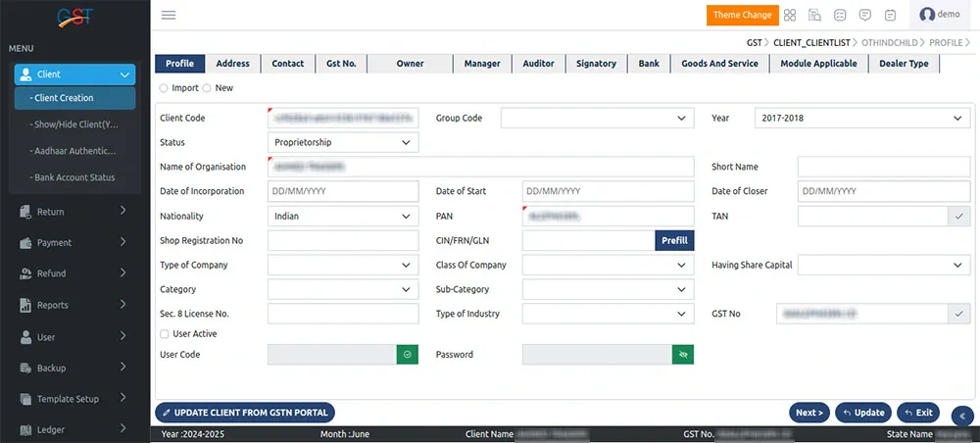Viewport: 980px width, 443px height.
Task: Expand the Return sidebar menu
Action: (x=75, y=212)
